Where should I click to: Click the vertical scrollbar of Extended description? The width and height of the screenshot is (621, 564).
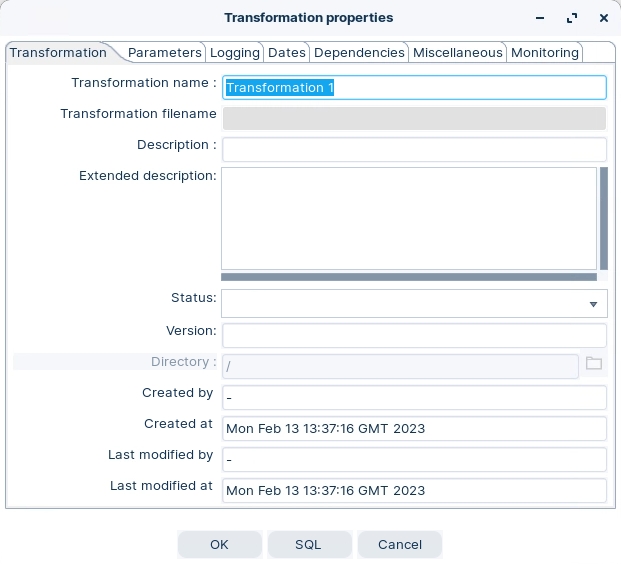coord(603,218)
